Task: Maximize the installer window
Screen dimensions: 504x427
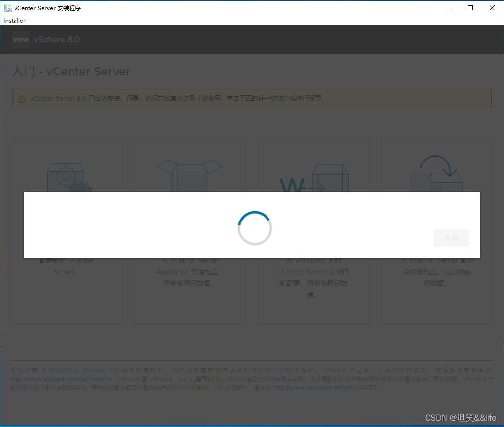Action: pyautogui.click(x=470, y=8)
